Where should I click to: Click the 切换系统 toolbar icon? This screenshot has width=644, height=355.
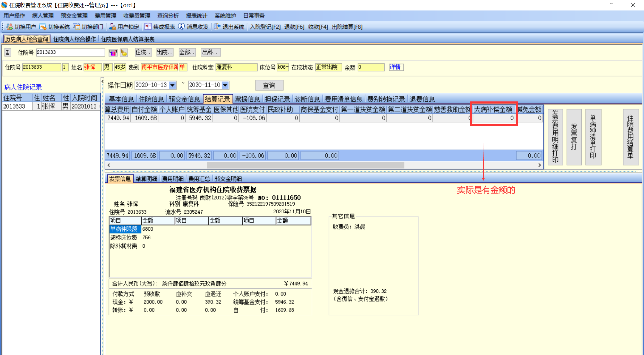pos(43,27)
